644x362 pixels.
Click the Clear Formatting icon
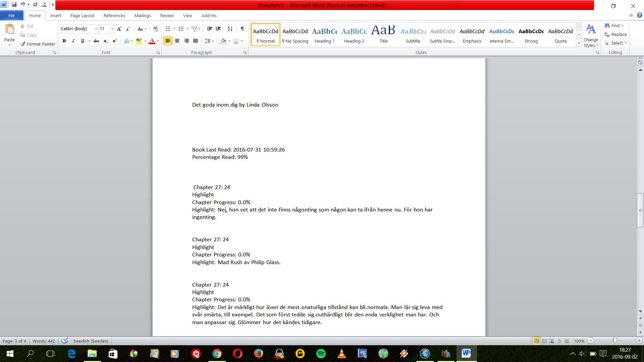point(155,29)
